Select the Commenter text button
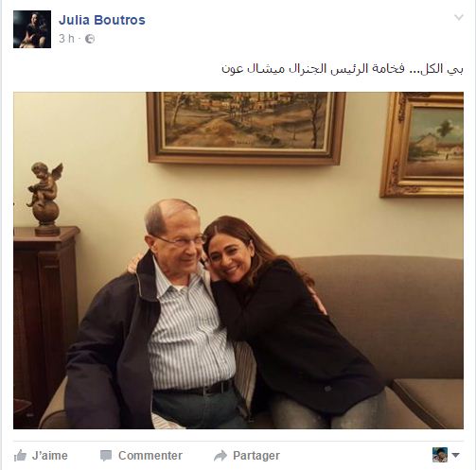The image size is (476, 470). pyautogui.click(x=150, y=456)
